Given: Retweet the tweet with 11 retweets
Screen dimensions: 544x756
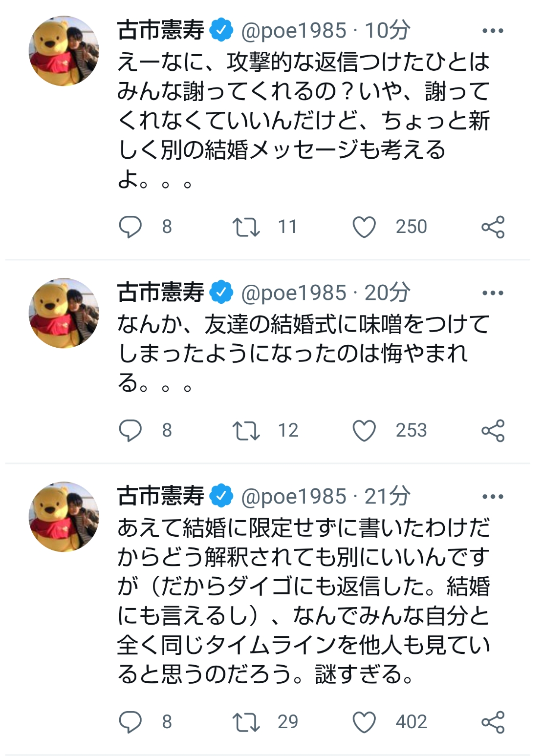Looking at the screenshot, I should coord(245,227).
